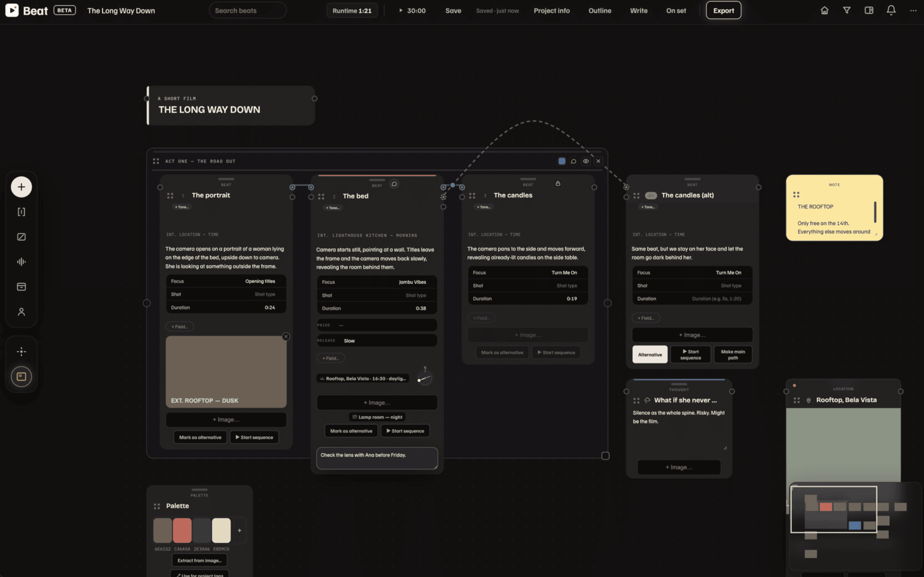Screen dimensions: 924x577
Task: Toggle the side panel layout icon
Action: tap(869, 11)
